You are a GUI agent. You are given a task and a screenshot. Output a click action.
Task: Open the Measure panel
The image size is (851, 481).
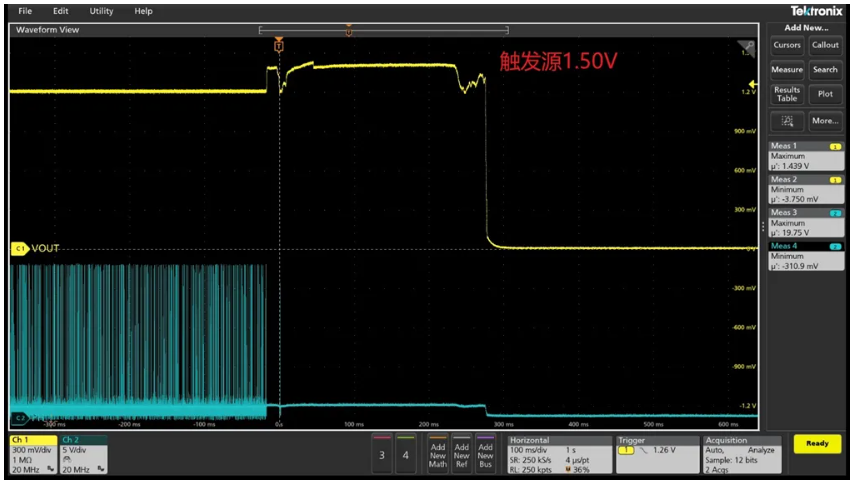pyautogui.click(x=787, y=70)
